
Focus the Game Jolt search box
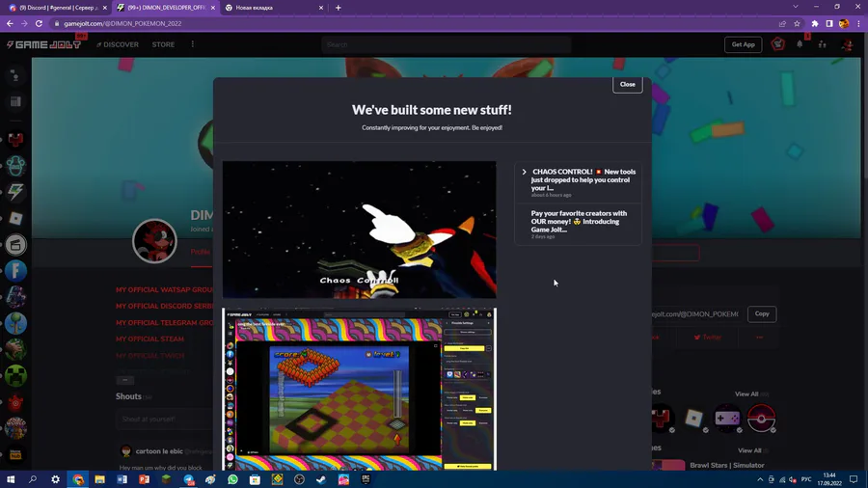click(447, 44)
